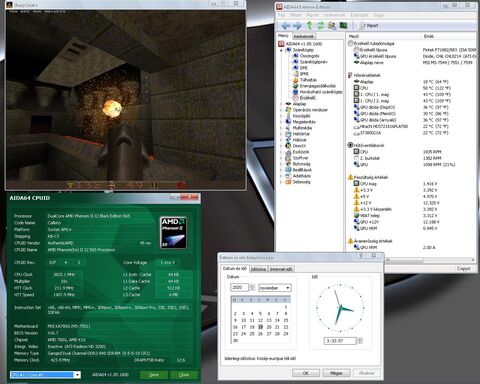Select the Operációs rendszer Windows icon in tree

tap(288, 110)
